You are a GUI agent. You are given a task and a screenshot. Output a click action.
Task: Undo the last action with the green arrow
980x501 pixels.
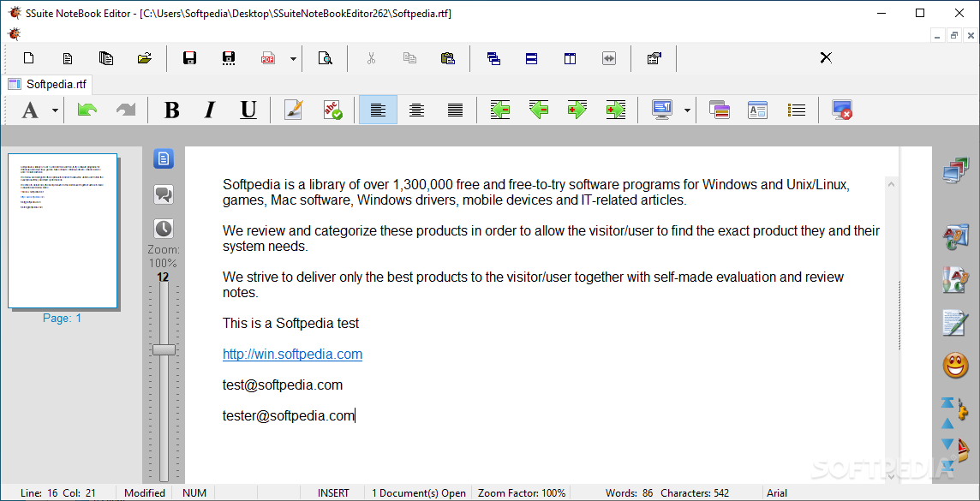point(87,110)
